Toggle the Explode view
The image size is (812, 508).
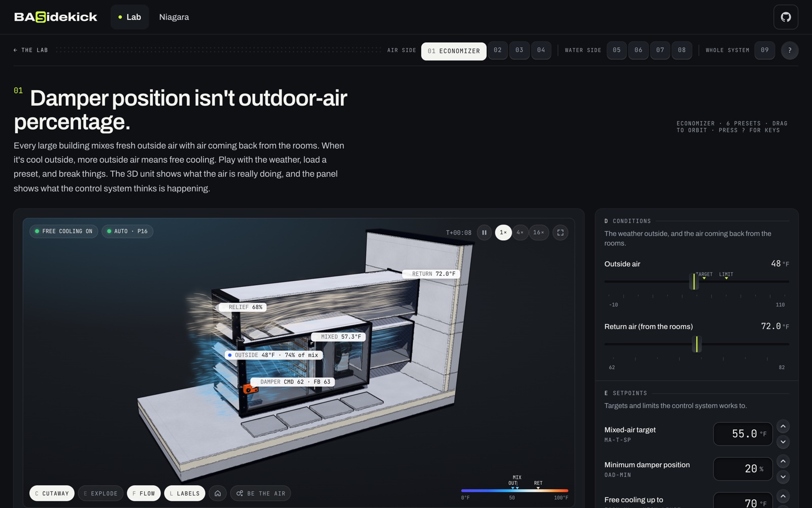coord(100,493)
